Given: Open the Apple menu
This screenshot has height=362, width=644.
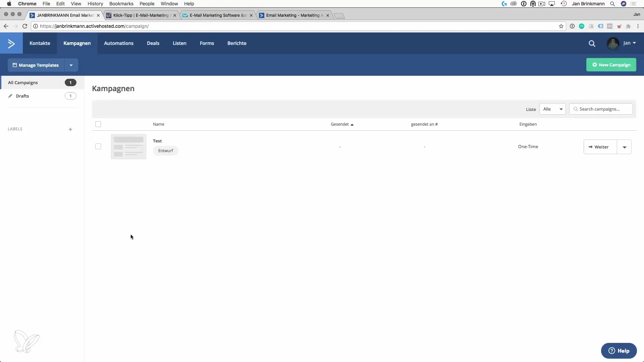Looking at the screenshot, I should coord(9,4).
